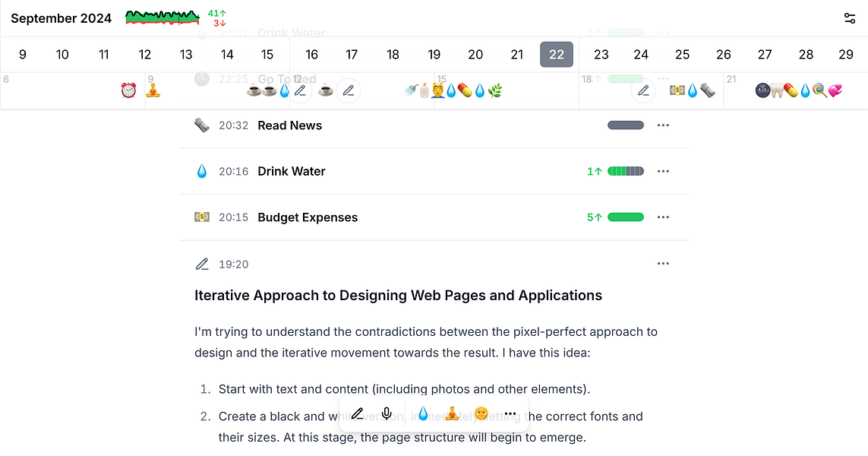Select day 16 in the date strip
The width and height of the screenshot is (868, 456).
point(311,55)
